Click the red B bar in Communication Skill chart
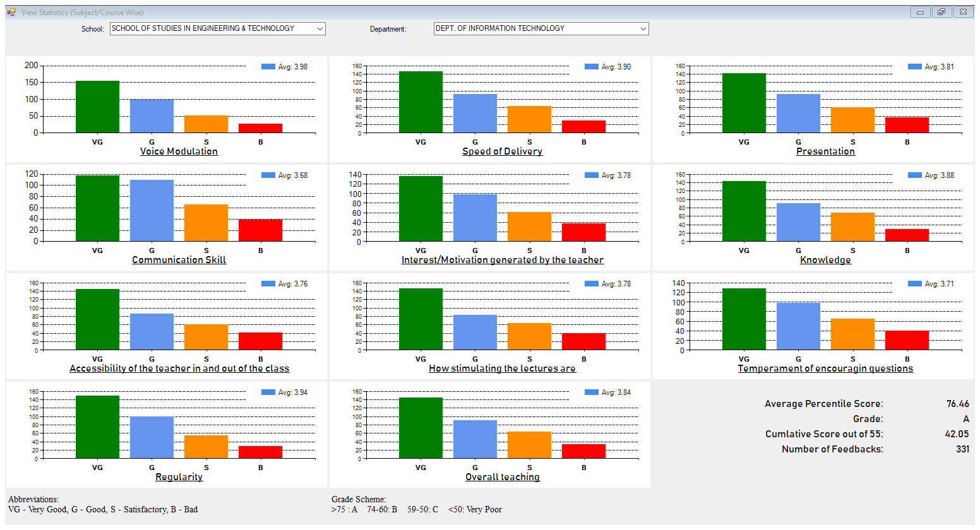980x530 pixels. [260, 230]
